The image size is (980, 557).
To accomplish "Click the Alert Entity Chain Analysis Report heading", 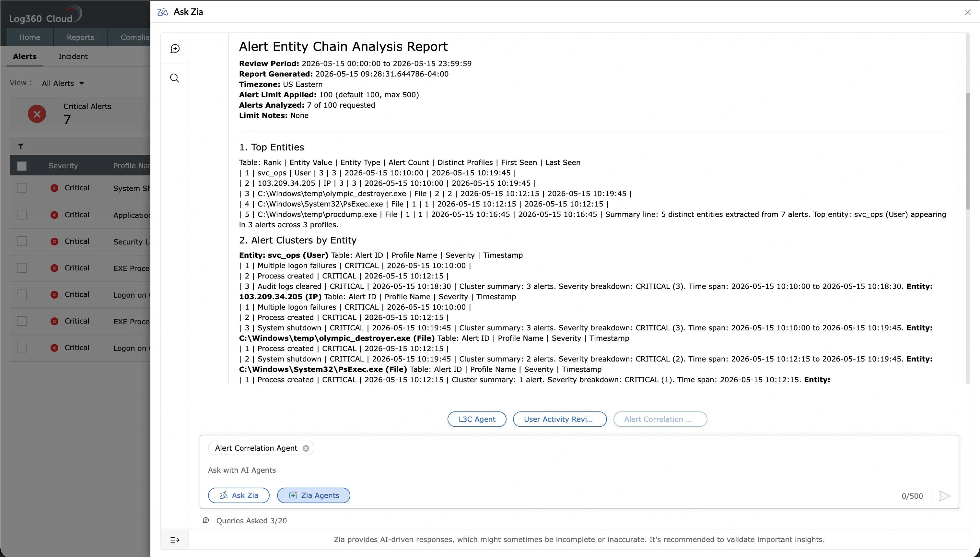I will click(343, 46).
